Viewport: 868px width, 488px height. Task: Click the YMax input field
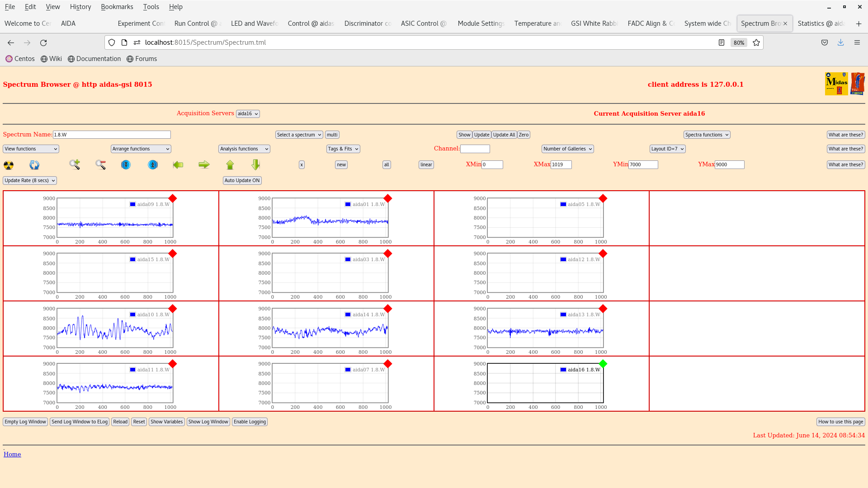[x=729, y=165]
